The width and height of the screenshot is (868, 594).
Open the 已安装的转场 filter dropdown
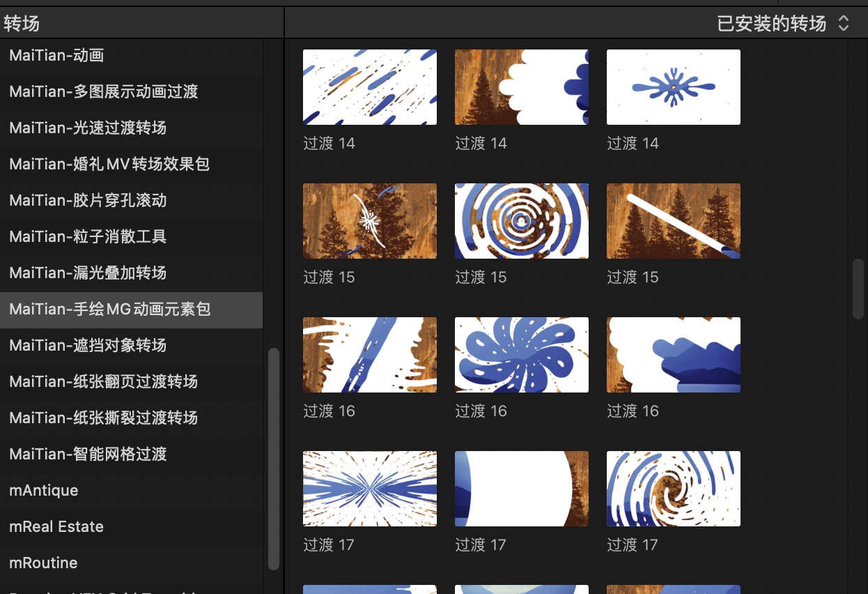click(784, 24)
